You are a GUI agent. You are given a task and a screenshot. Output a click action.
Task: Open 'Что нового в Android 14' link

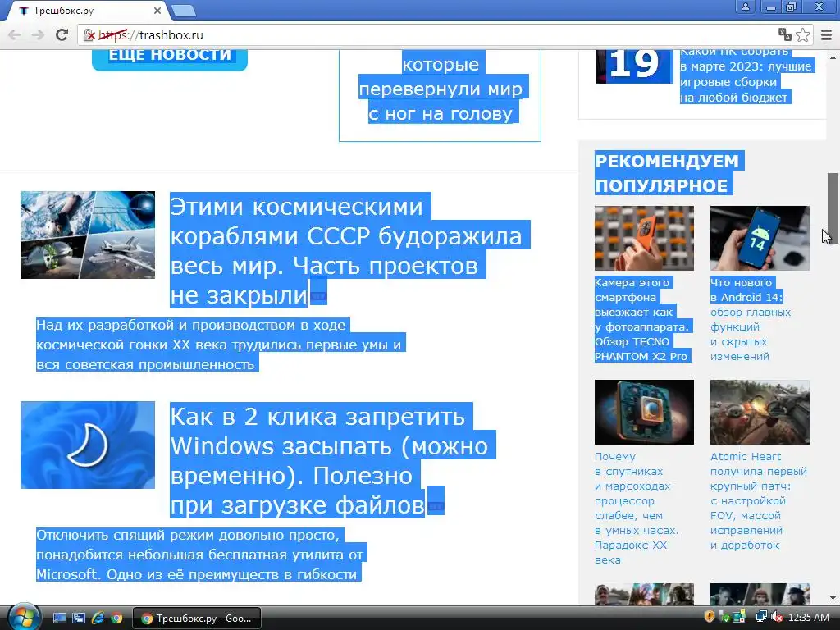pyautogui.click(x=751, y=319)
